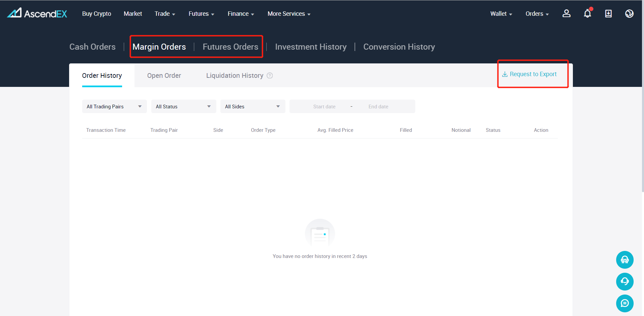This screenshot has width=644, height=316.
Task: Open Conversion History
Action: click(x=399, y=47)
